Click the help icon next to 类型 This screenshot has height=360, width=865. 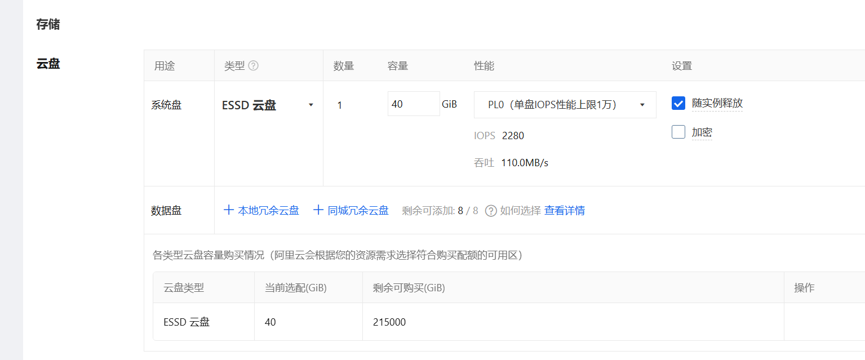[253, 66]
